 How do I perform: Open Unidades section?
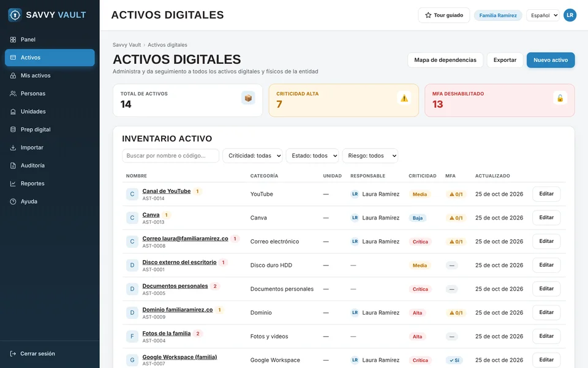pyautogui.click(x=50, y=112)
